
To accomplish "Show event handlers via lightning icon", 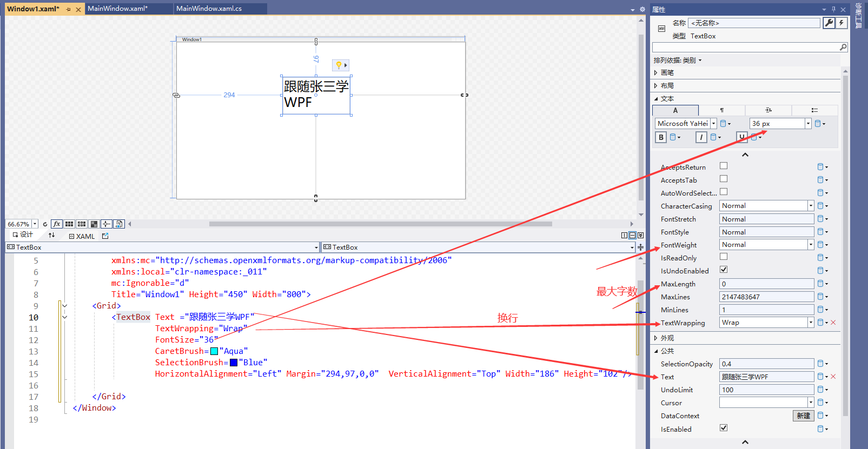I will [842, 23].
